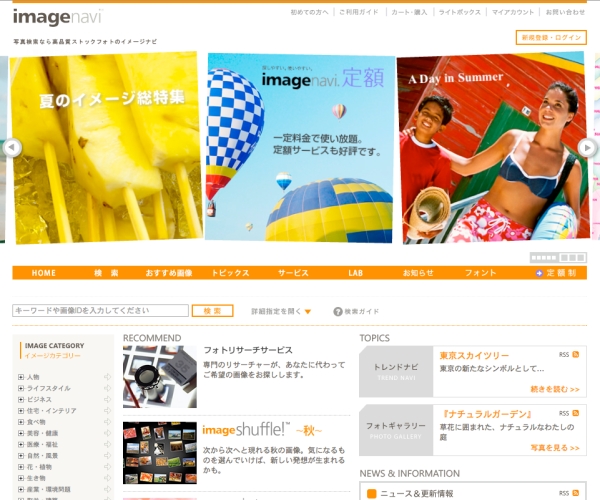Click the keyword search input field
600x500 pixels.
click(x=99, y=311)
